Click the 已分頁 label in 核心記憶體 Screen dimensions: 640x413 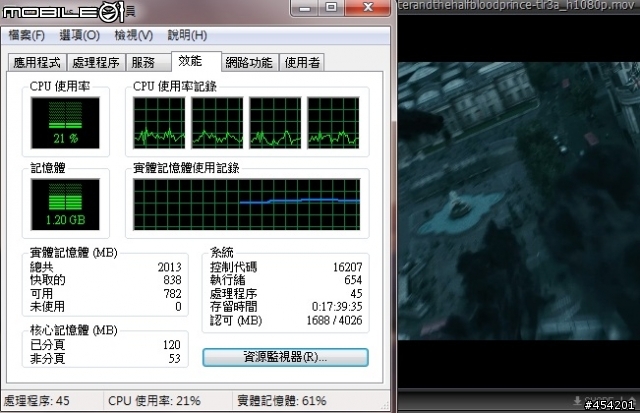point(47,345)
